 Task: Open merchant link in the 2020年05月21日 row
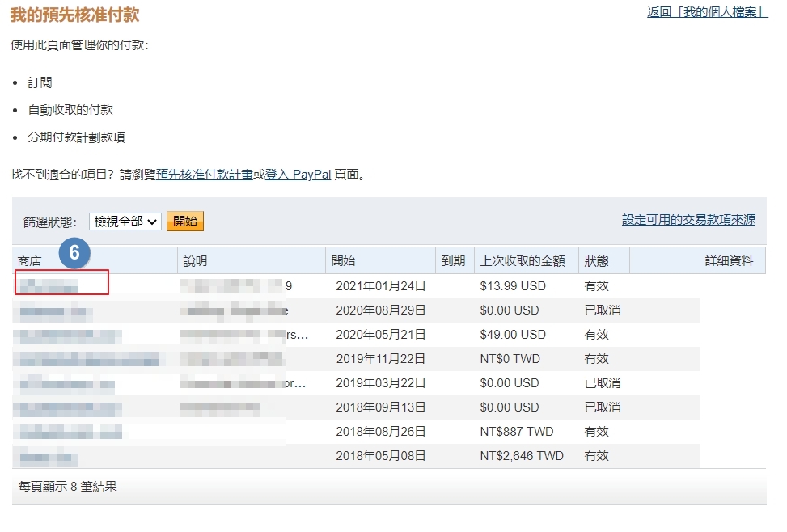click(68, 336)
